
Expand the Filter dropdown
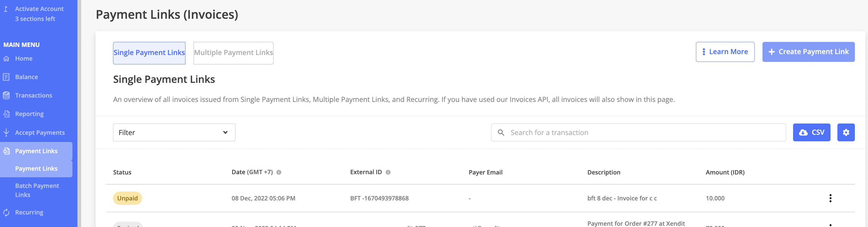[x=174, y=133]
